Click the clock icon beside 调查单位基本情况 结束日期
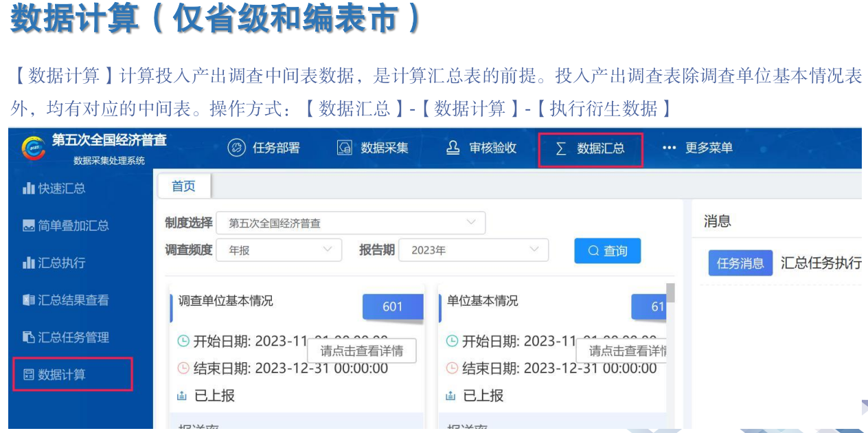This screenshot has width=868, height=433. tap(183, 368)
